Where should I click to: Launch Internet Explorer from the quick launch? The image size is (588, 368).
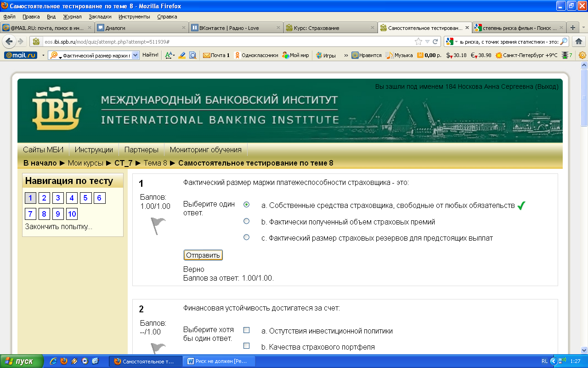click(x=53, y=361)
